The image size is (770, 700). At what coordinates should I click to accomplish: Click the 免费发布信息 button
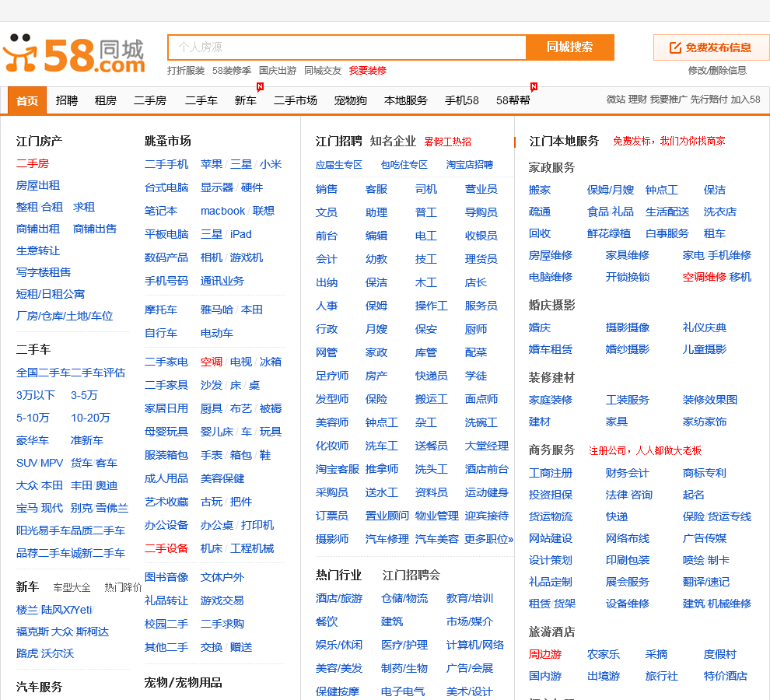[x=711, y=47]
